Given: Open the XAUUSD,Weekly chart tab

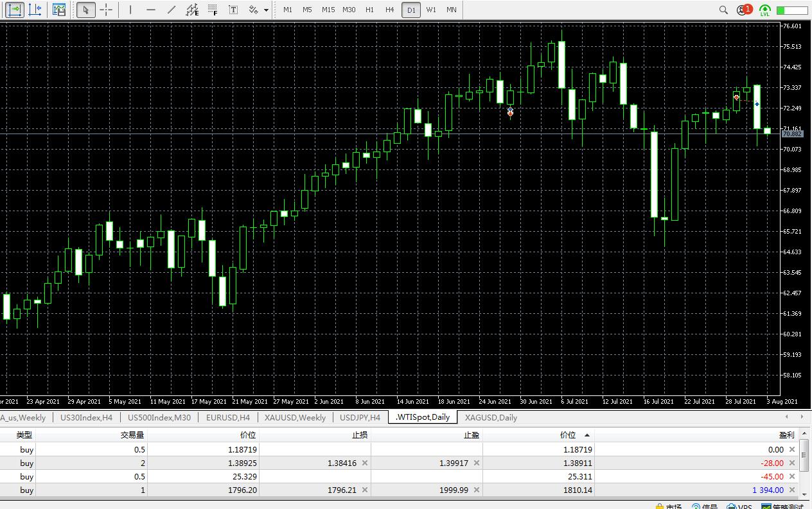Looking at the screenshot, I should [x=295, y=417].
